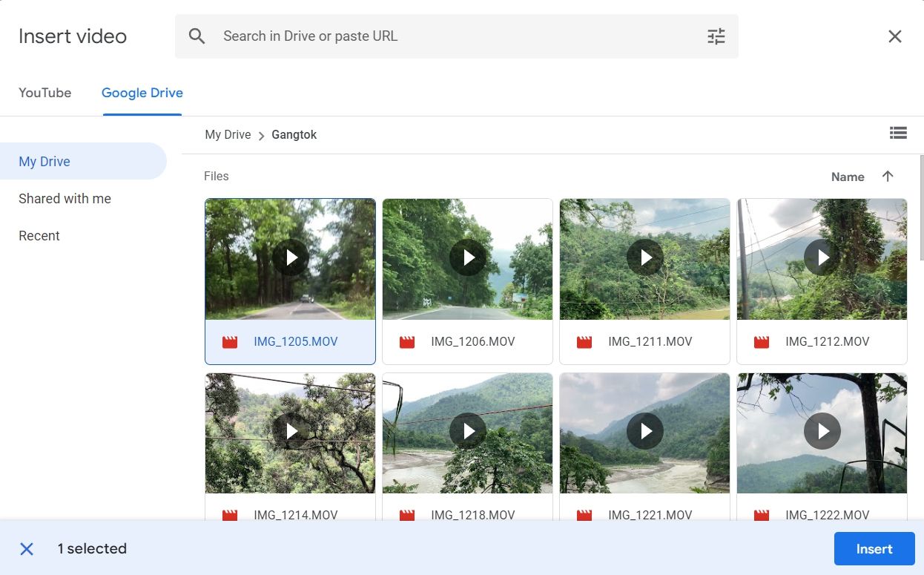Deselect the current selection with the X

pos(27,548)
